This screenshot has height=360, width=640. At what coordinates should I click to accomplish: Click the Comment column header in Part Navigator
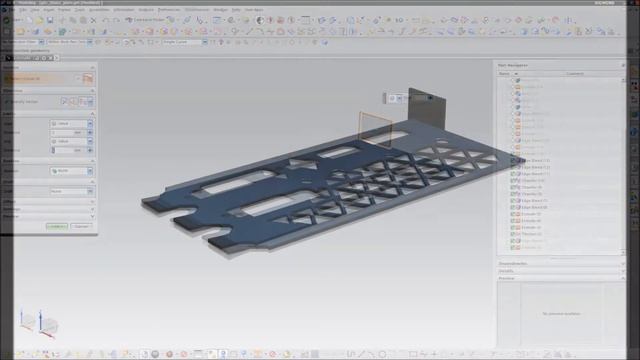(575, 74)
